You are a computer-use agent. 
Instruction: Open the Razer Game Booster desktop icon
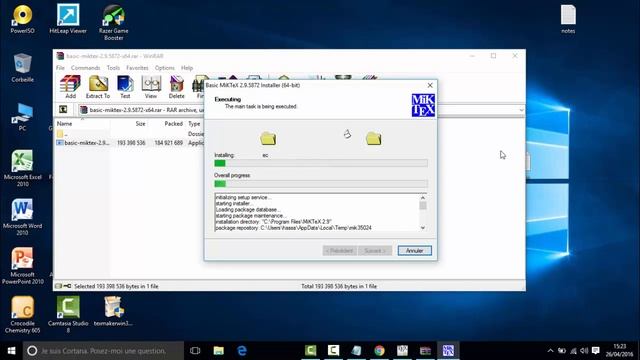[x=113, y=22]
